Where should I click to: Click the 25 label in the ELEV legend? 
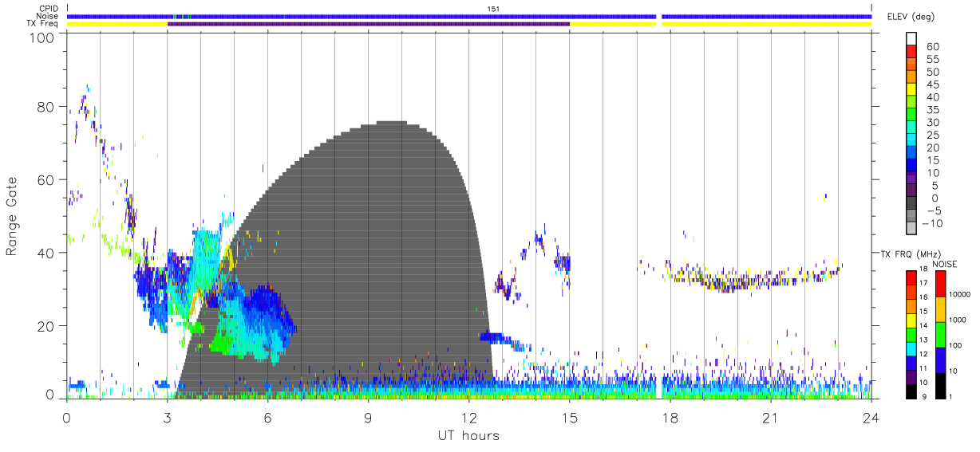click(x=932, y=136)
